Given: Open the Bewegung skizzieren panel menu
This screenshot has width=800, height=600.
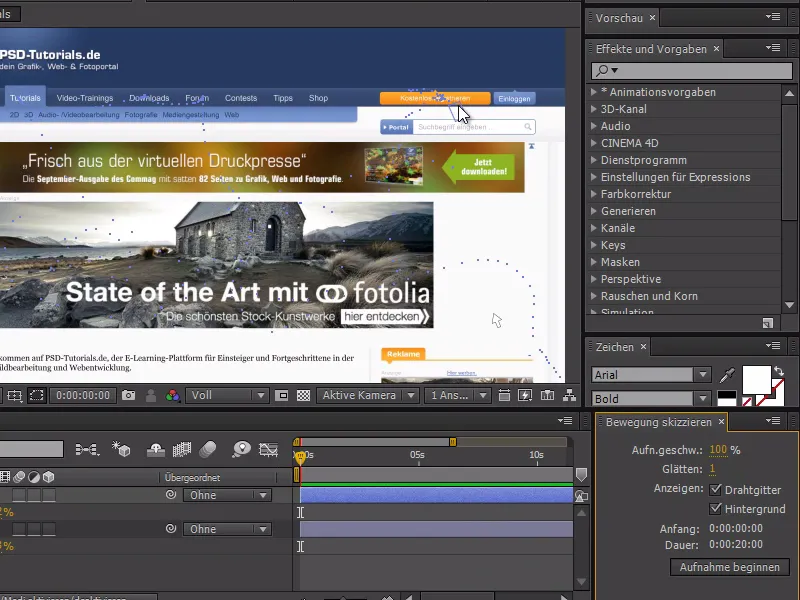Looking at the screenshot, I should [773, 421].
